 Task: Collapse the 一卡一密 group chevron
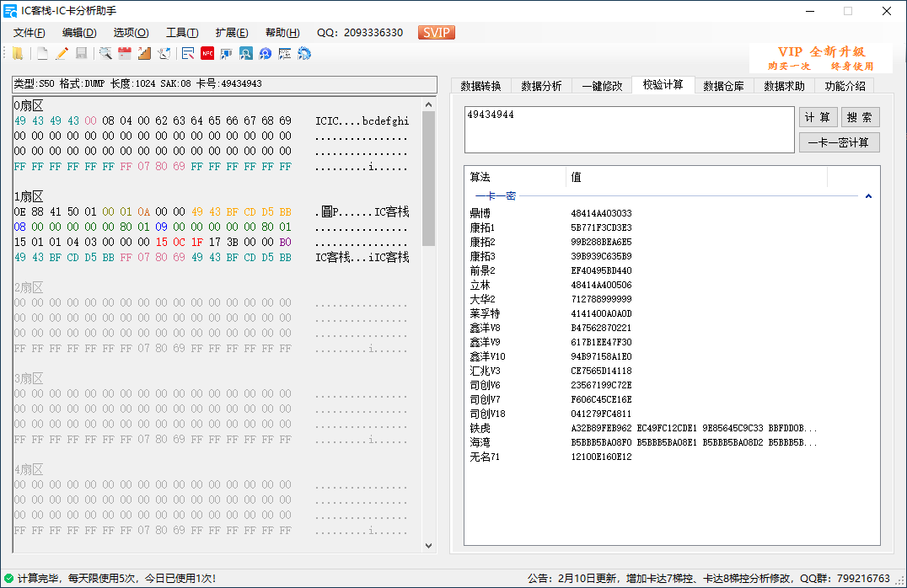(x=868, y=196)
